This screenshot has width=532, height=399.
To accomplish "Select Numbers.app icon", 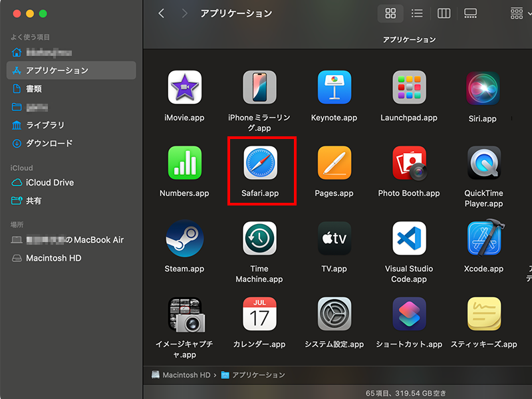I will (x=185, y=163).
